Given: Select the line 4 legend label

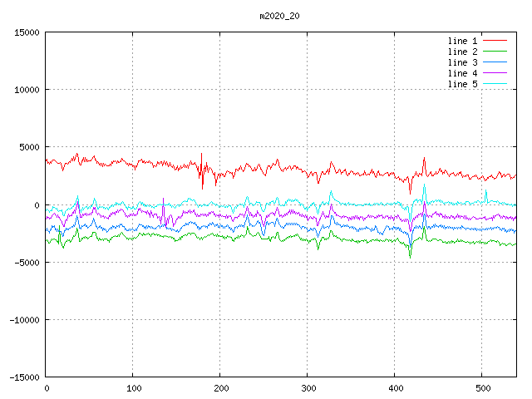Looking at the screenshot, I should point(462,73).
